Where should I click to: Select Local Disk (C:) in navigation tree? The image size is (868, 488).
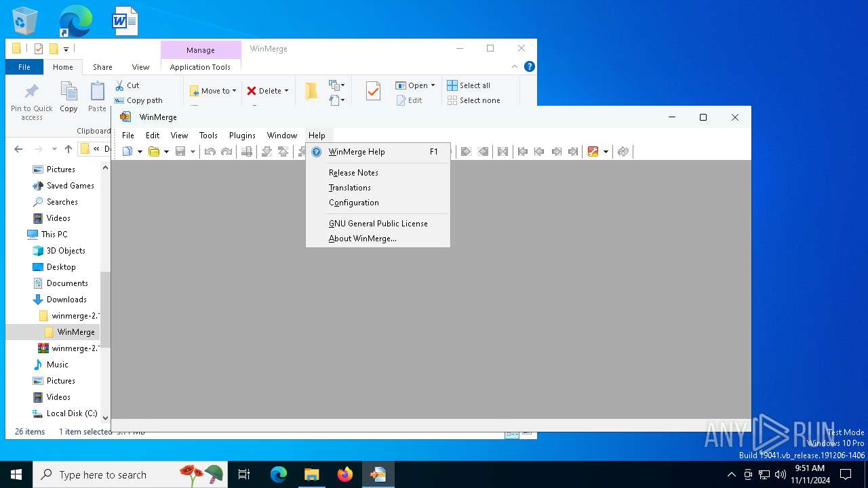pyautogui.click(x=72, y=413)
